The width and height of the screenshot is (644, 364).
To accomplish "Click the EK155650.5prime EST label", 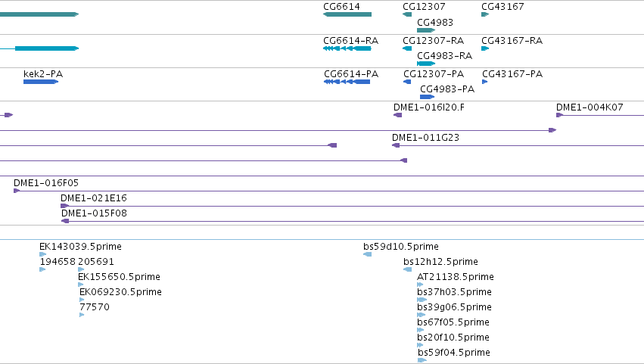I will pos(119,277).
